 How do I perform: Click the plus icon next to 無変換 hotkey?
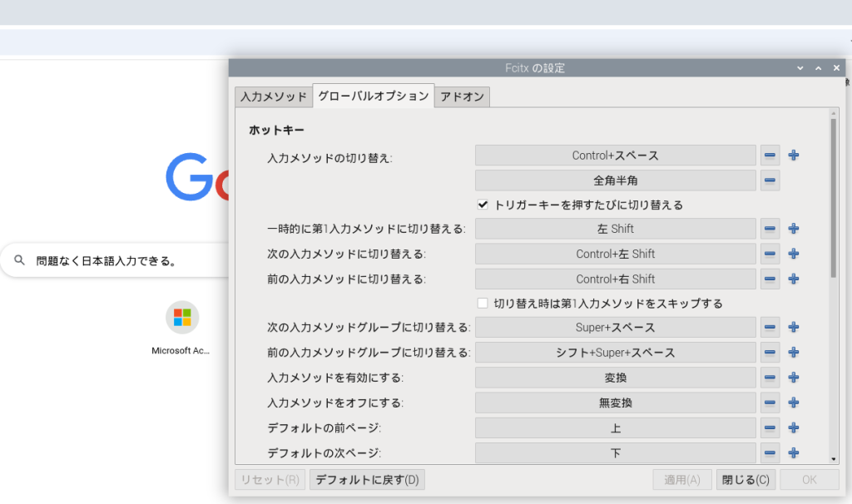[x=794, y=403]
